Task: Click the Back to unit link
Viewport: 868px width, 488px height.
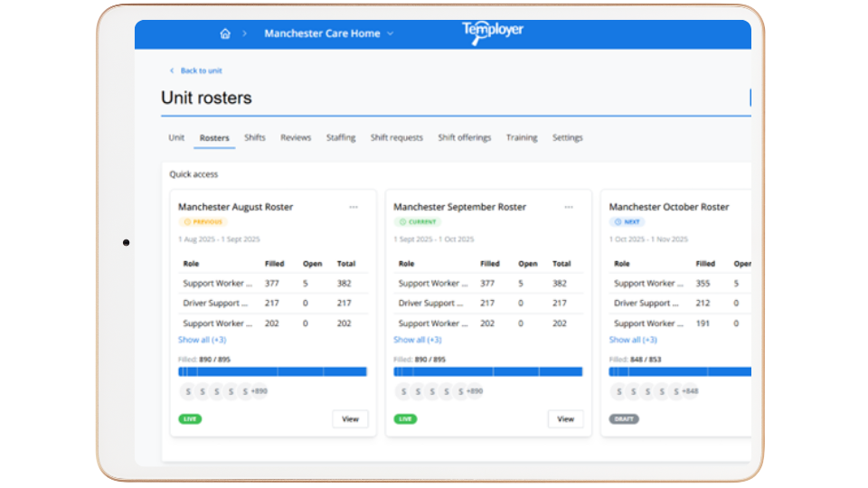Action: [200, 70]
